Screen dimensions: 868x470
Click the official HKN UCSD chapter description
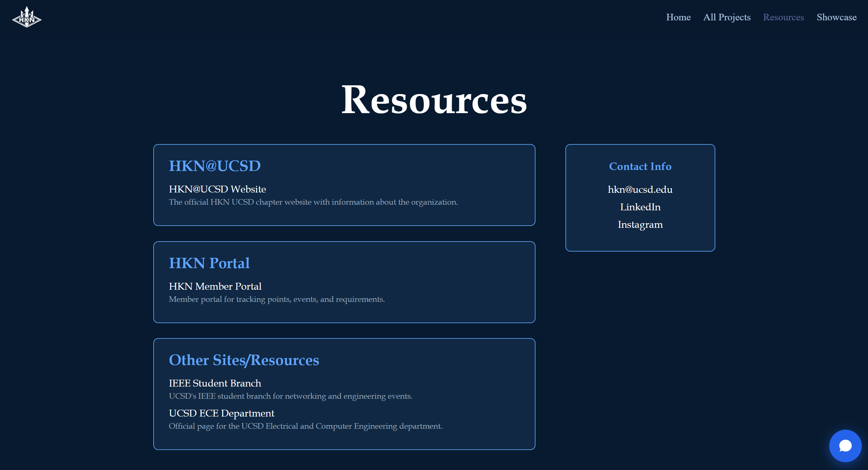click(313, 202)
